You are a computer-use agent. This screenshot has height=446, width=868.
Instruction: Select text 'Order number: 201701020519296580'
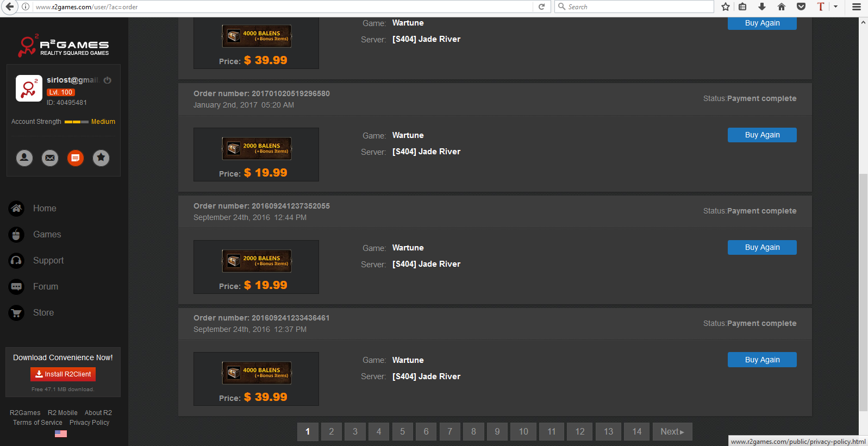point(261,93)
